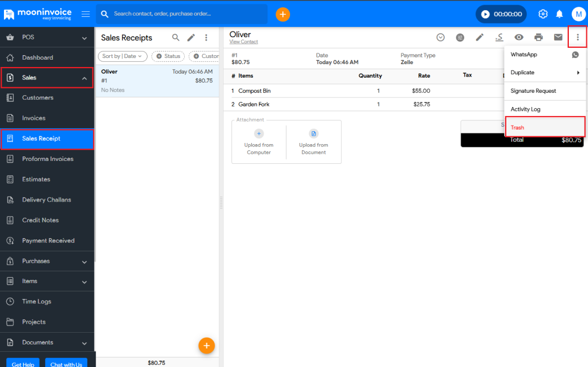Open Dashboard in sidebar
This screenshot has width=588, height=367.
click(x=47, y=57)
